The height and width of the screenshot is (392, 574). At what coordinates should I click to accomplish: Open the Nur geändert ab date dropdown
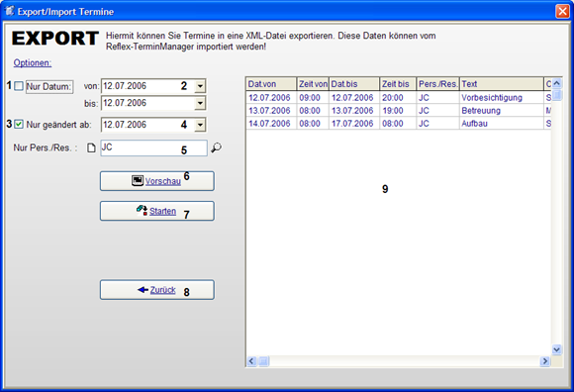[x=200, y=125]
